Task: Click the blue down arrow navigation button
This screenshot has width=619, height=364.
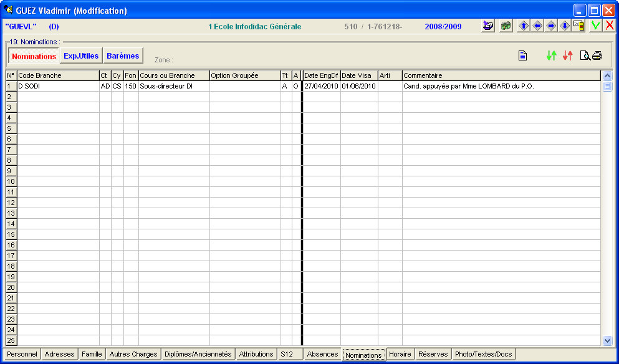Action: click(565, 26)
